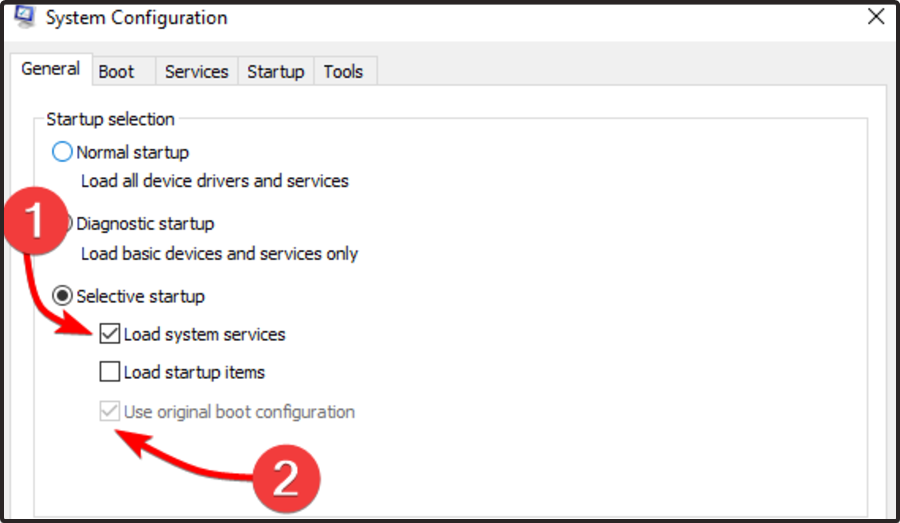Click the Startup selection group label
The width and height of the screenshot is (900, 523).
(x=110, y=119)
